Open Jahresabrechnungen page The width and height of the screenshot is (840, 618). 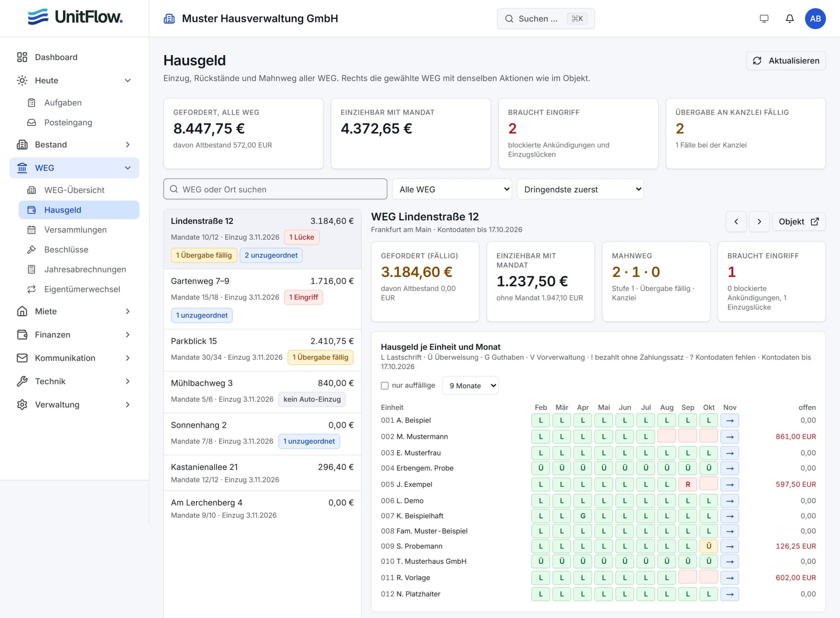pos(79,269)
